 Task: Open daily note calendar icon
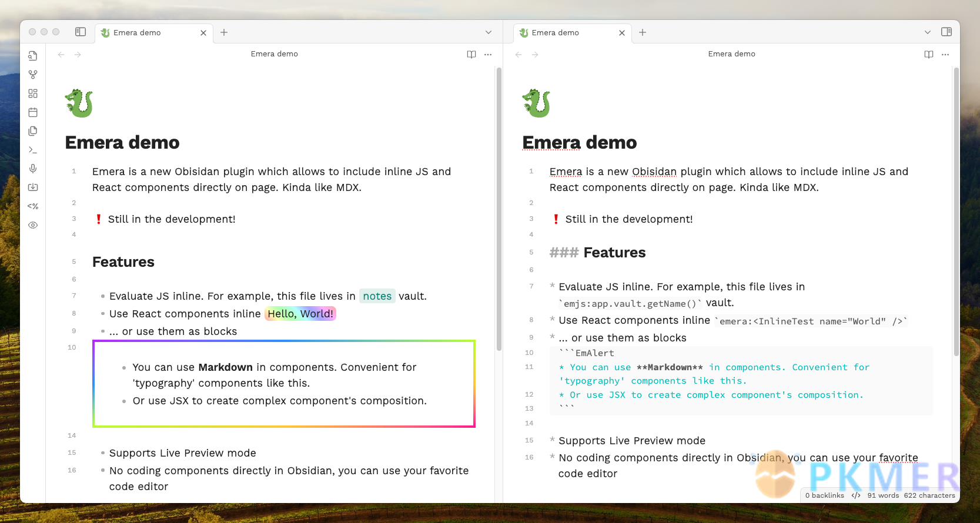point(33,112)
